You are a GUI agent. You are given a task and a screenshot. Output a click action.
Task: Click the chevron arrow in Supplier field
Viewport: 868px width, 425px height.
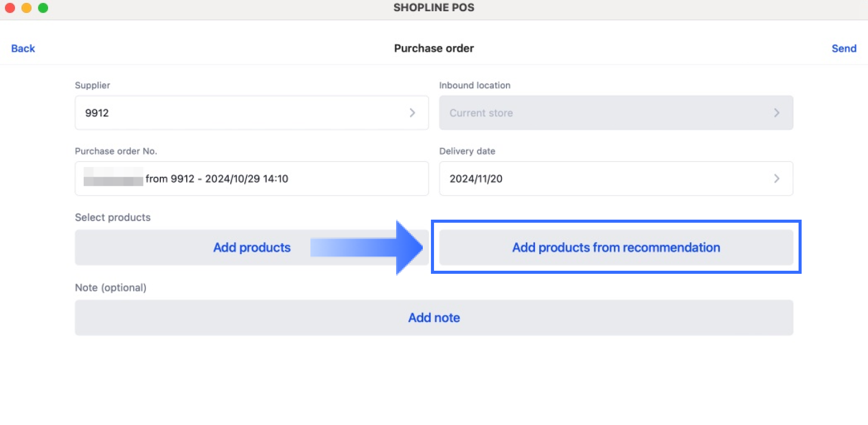[x=412, y=113]
